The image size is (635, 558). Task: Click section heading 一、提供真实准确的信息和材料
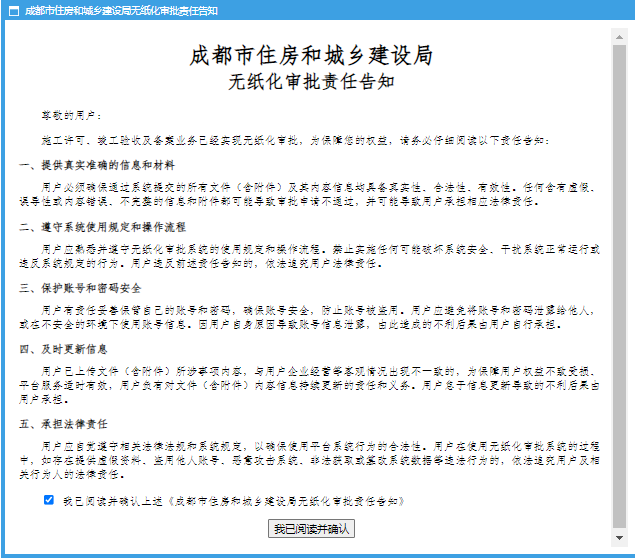pos(97,165)
